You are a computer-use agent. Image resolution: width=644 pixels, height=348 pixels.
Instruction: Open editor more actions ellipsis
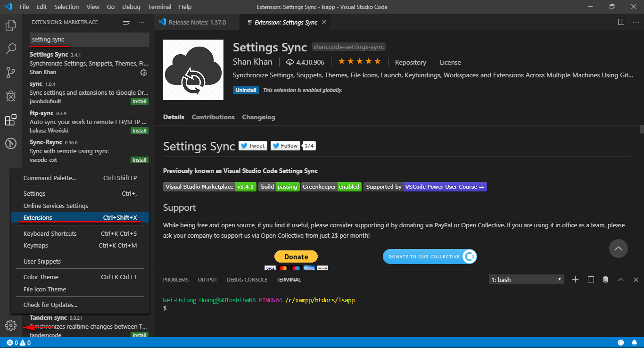click(x=635, y=22)
